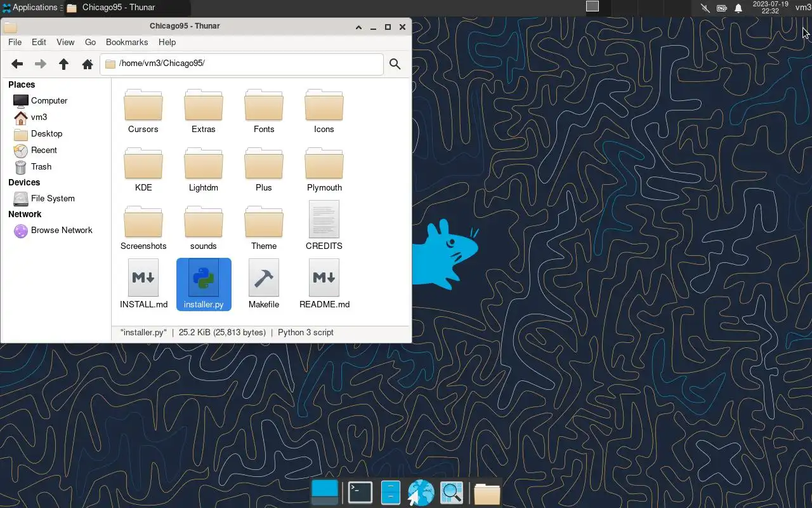The height and width of the screenshot is (508, 812).
Task: Roll up Thunar window with caret button
Action: coord(358,27)
